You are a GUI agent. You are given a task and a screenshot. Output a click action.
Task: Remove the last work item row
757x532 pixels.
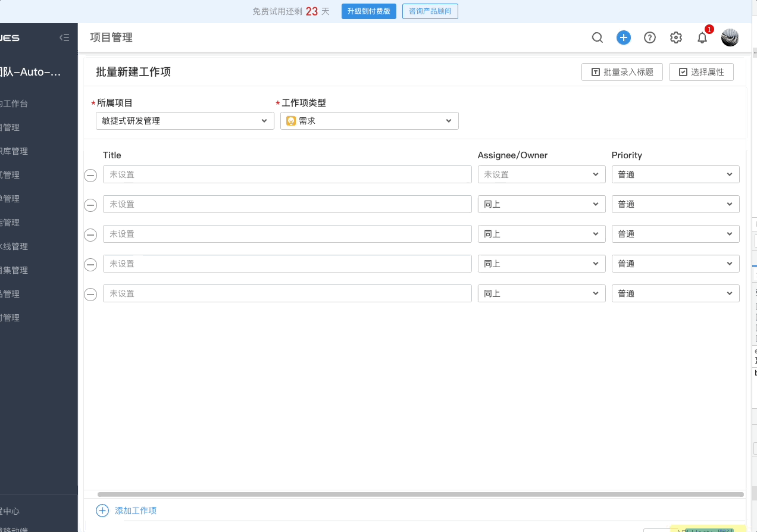pyautogui.click(x=90, y=294)
